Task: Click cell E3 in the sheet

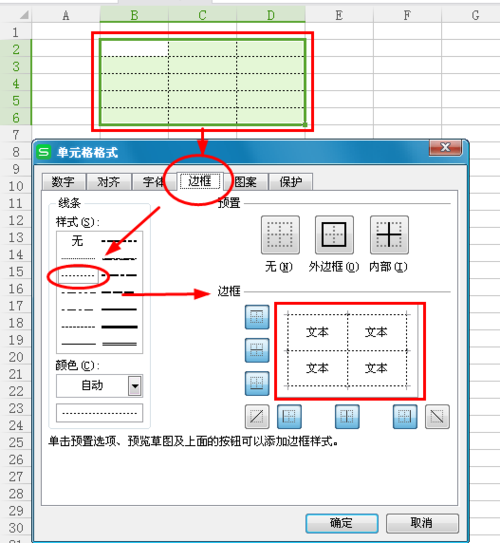Action: [x=339, y=65]
